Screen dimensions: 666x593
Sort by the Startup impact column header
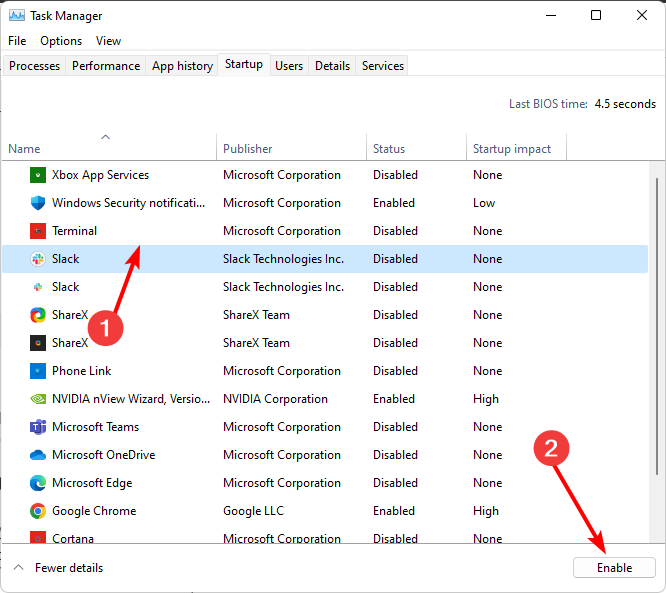(516, 147)
